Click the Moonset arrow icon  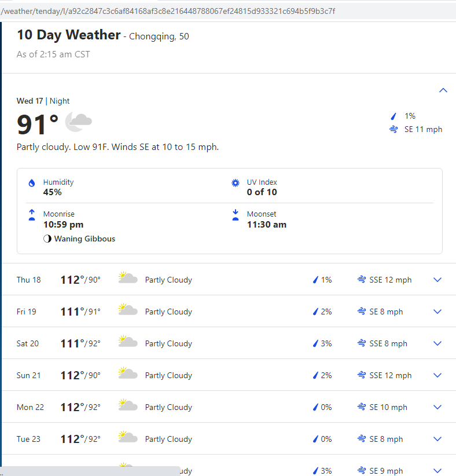pyautogui.click(x=236, y=215)
